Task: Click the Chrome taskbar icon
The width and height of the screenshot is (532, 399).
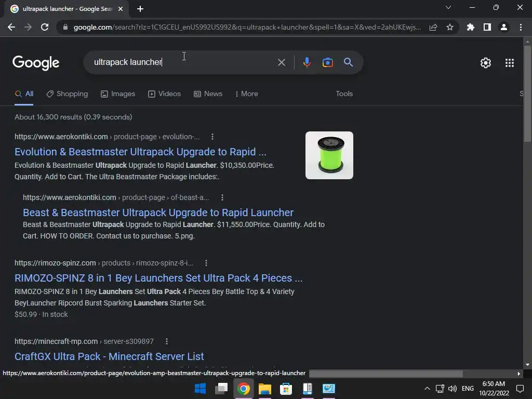Action: click(243, 389)
